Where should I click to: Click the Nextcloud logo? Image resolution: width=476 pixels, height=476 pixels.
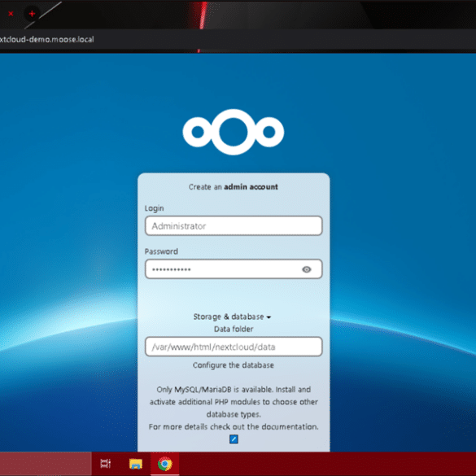(234, 132)
